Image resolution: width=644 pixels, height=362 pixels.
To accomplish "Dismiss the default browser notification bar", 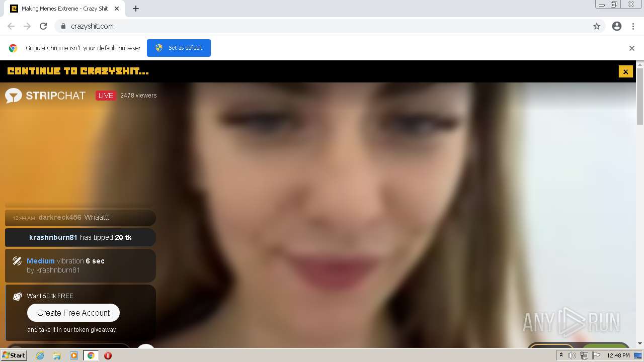I will (x=631, y=48).
